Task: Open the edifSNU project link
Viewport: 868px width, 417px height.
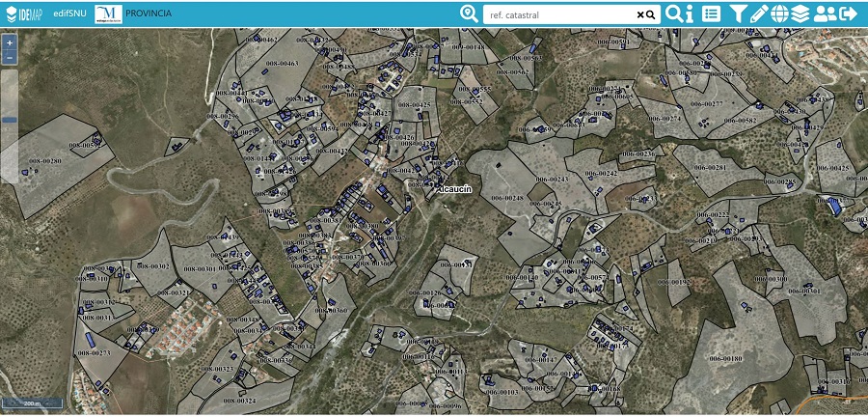Action: click(x=69, y=14)
